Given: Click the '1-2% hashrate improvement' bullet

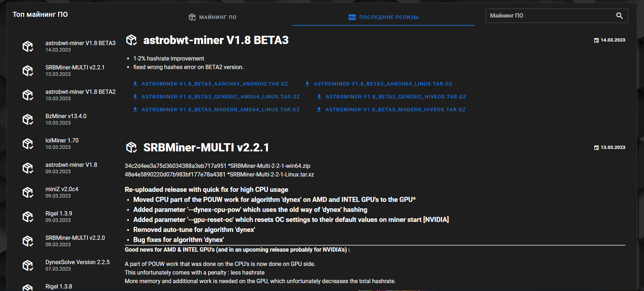Looking at the screenshot, I should pyautogui.click(x=169, y=58).
